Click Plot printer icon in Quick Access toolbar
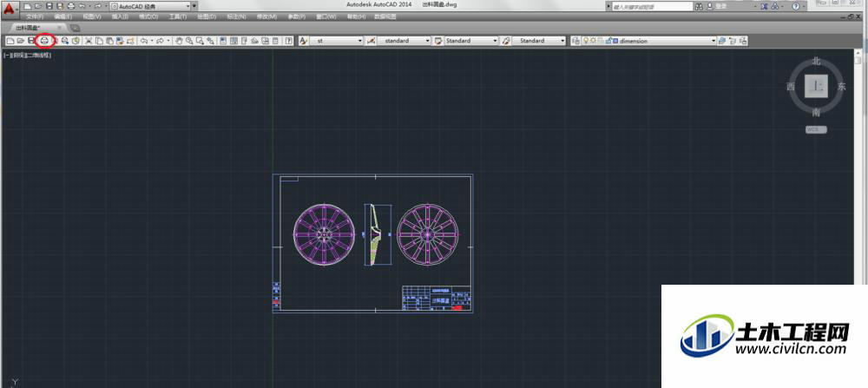Image resolution: width=868 pixels, height=388 pixels. pyautogui.click(x=71, y=6)
